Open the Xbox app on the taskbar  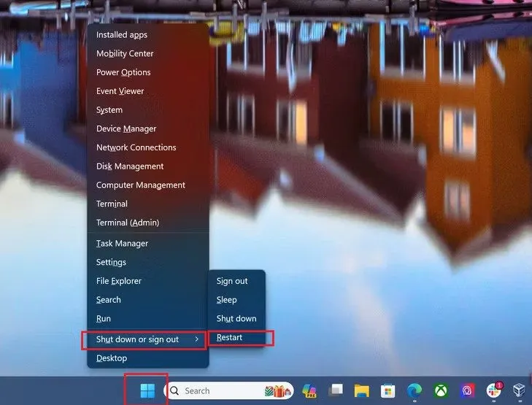440,390
